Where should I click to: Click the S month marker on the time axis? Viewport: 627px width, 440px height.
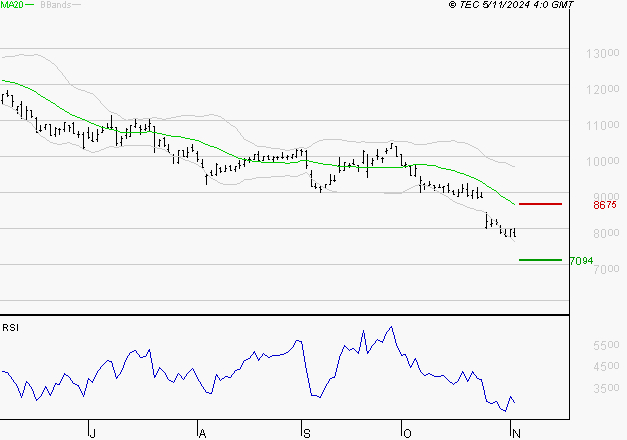click(x=306, y=431)
